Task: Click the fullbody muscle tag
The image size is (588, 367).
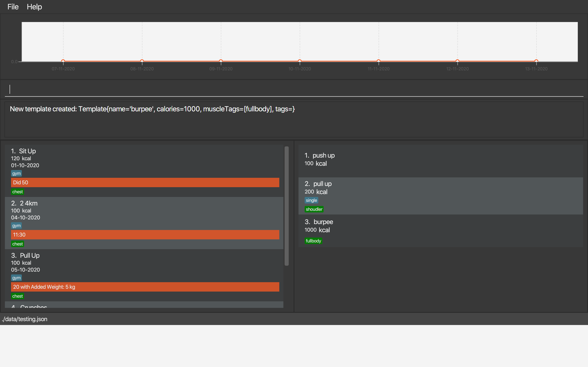Action: pos(313,241)
